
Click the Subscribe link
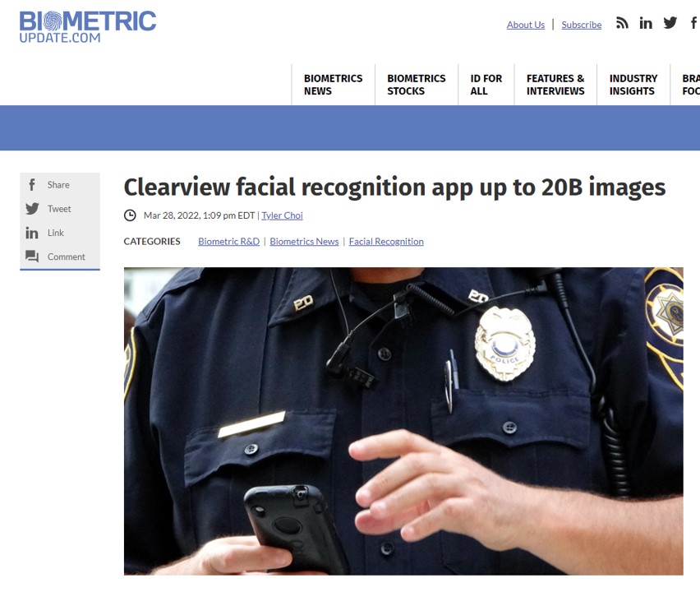581,25
